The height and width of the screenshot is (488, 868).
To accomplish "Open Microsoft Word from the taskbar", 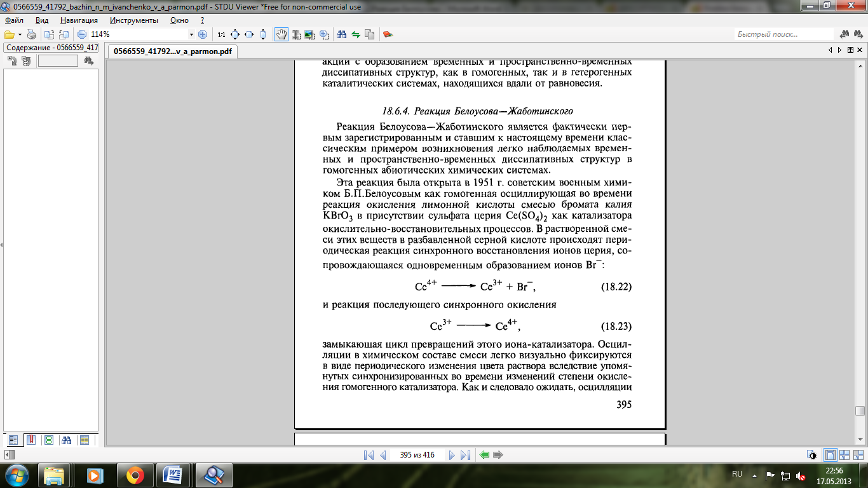I will pyautogui.click(x=173, y=475).
